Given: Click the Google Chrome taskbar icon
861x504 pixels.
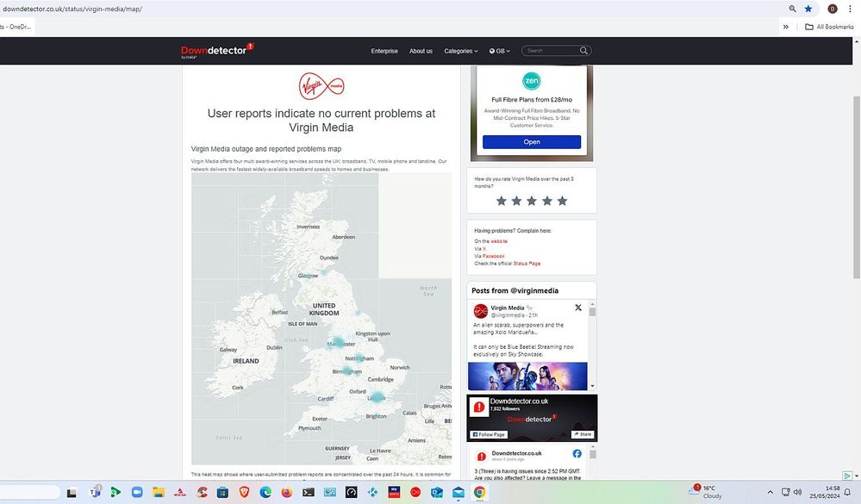Looking at the screenshot, I should (479, 493).
